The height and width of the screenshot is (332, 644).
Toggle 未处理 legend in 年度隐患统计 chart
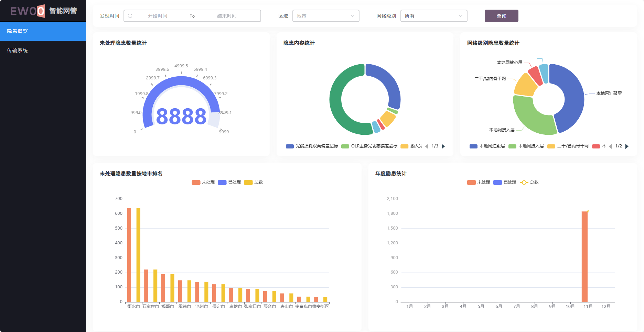point(479,182)
